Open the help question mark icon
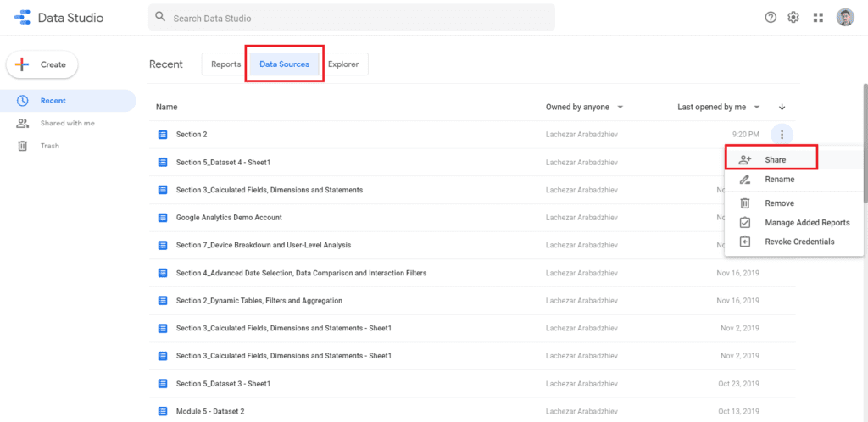This screenshot has height=422, width=868. pos(771,18)
